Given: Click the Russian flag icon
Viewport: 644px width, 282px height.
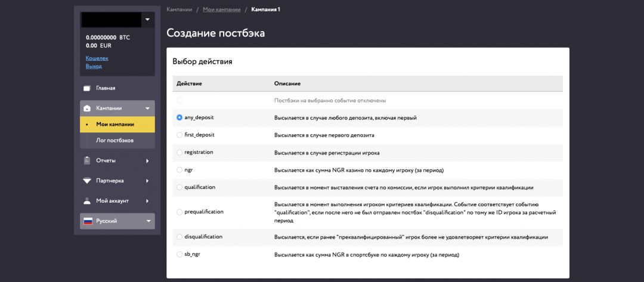Looking at the screenshot, I should pyautogui.click(x=88, y=221).
